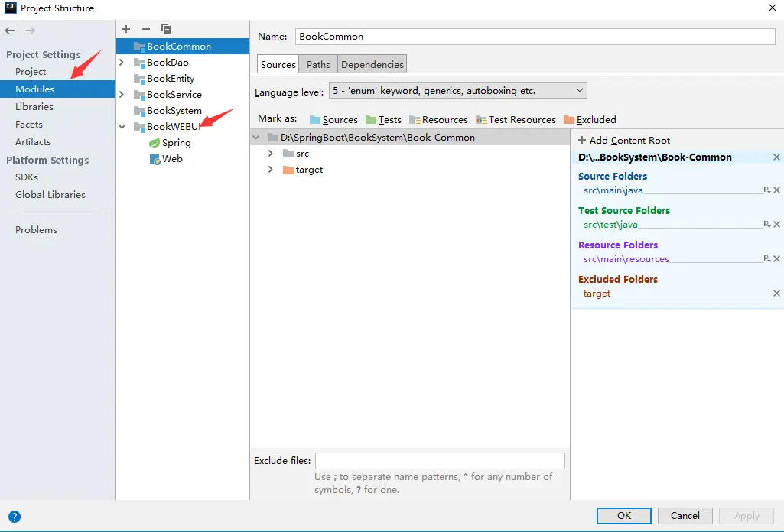This screenshot has height=532, width=784.
Task: Remove target from excluded folders
Action: (776, 294)
